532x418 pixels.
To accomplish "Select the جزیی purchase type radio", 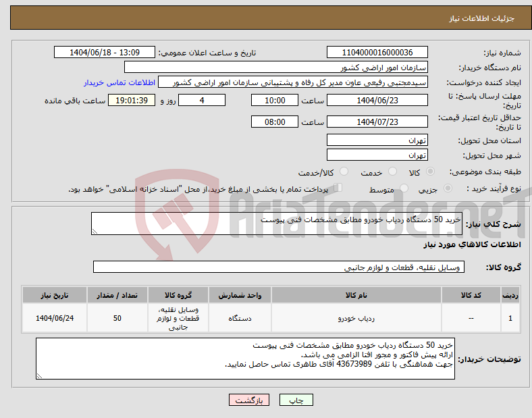I will [x=448, y=188].
